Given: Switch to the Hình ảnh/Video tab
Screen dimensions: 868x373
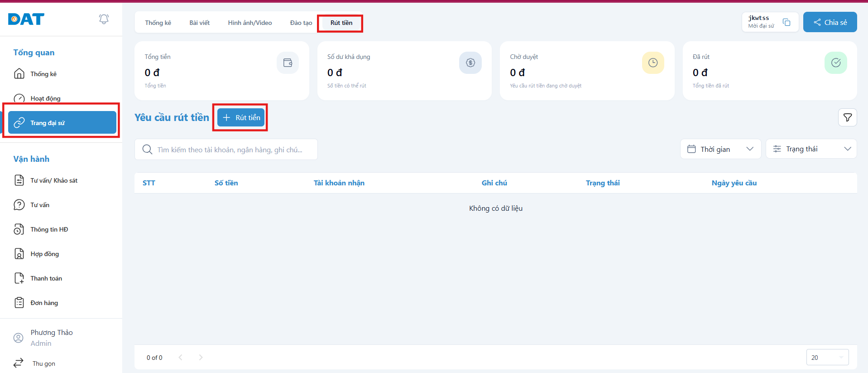Looking at the screenshot, I should tap(250, 23).
